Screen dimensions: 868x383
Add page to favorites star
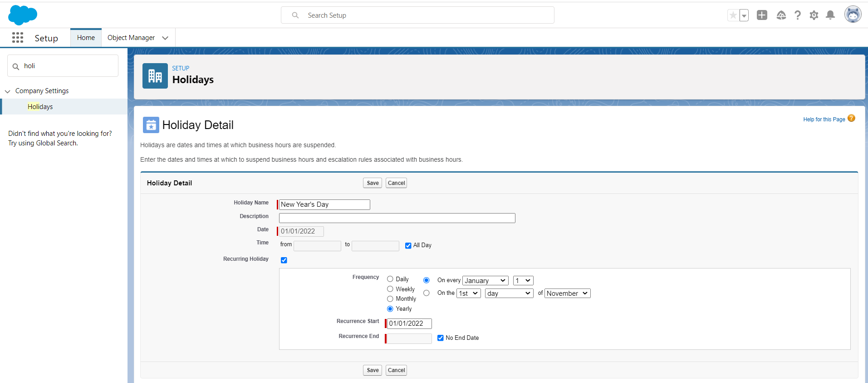733,15
